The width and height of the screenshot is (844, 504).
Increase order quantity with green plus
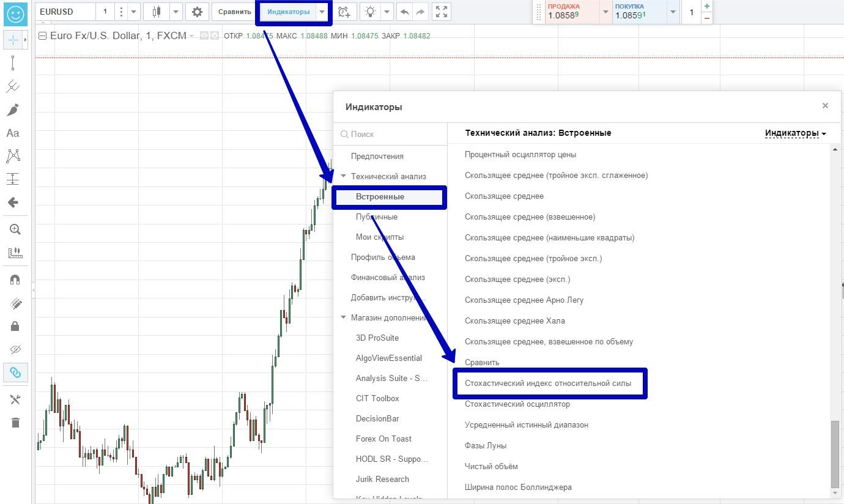[707, 6]
